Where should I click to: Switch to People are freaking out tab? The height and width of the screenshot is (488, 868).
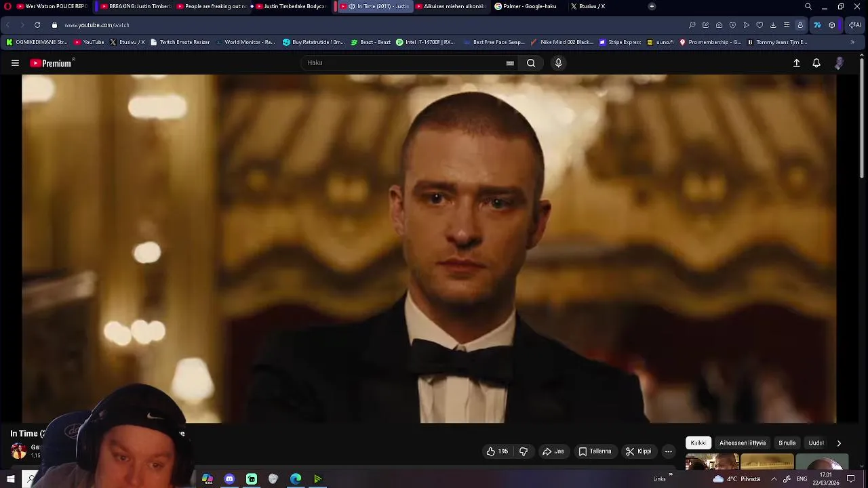pos(212,6)
